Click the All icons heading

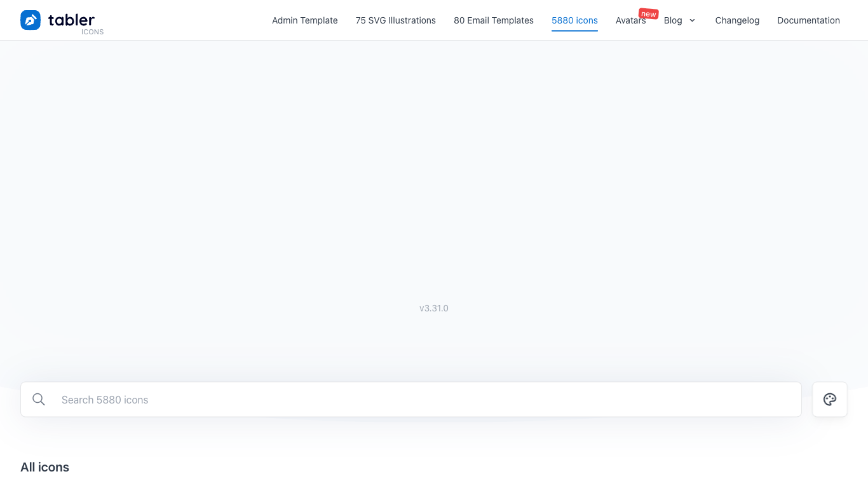click(x=44, y=467)
